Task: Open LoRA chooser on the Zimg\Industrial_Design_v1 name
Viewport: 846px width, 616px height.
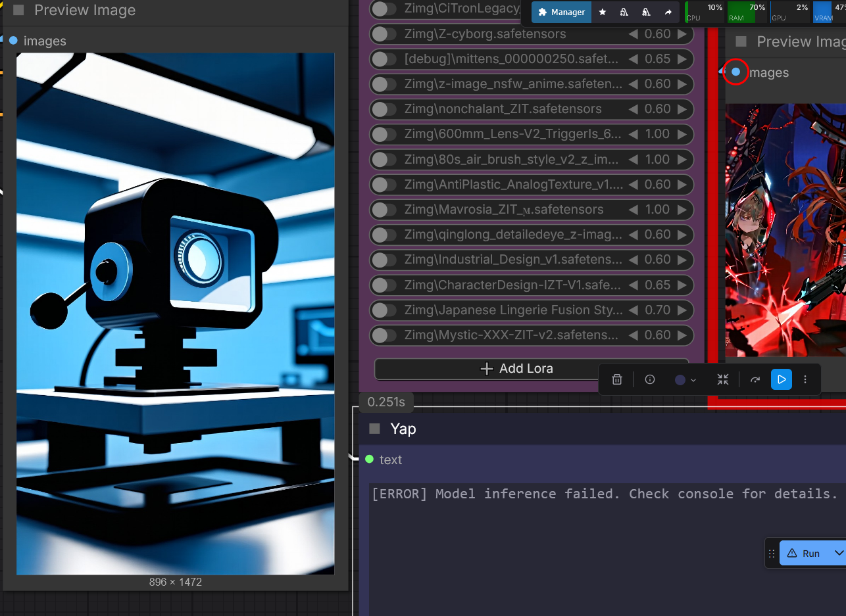Action: 513,260
